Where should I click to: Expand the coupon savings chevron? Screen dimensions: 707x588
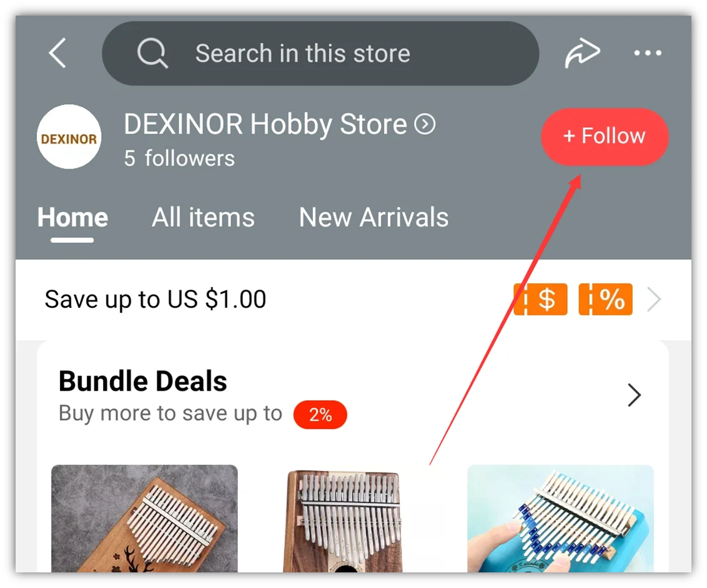tap(654, 299)
